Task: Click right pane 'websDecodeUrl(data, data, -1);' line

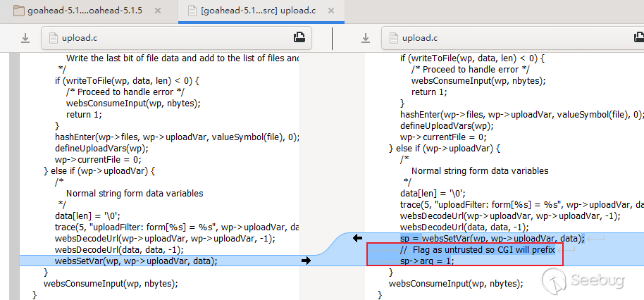Action: (x=464, y=227)
